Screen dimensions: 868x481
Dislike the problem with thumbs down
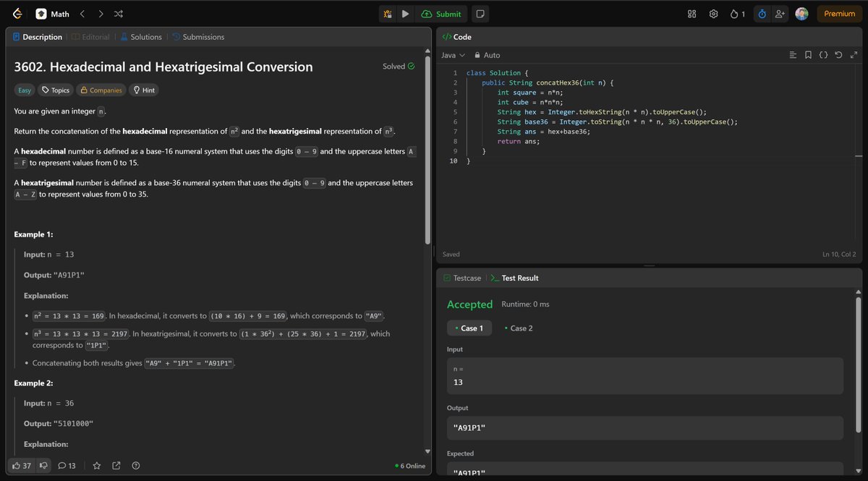pyautogui.click(x=43, y=466)
